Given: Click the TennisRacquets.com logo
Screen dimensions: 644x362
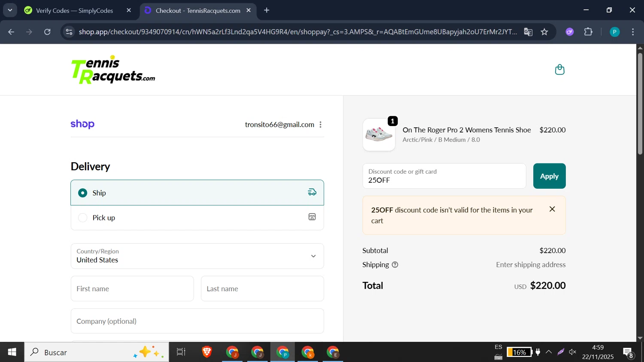Looking at the screenshot, I should pyautogui.click(x=113, y=69).
